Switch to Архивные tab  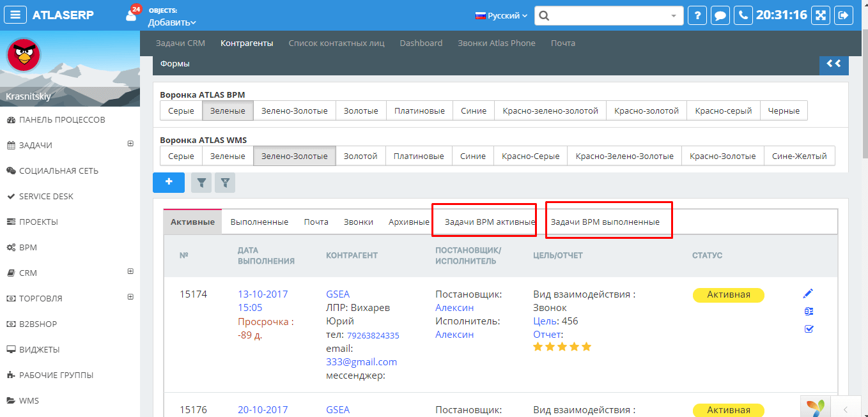coord(409,222)
